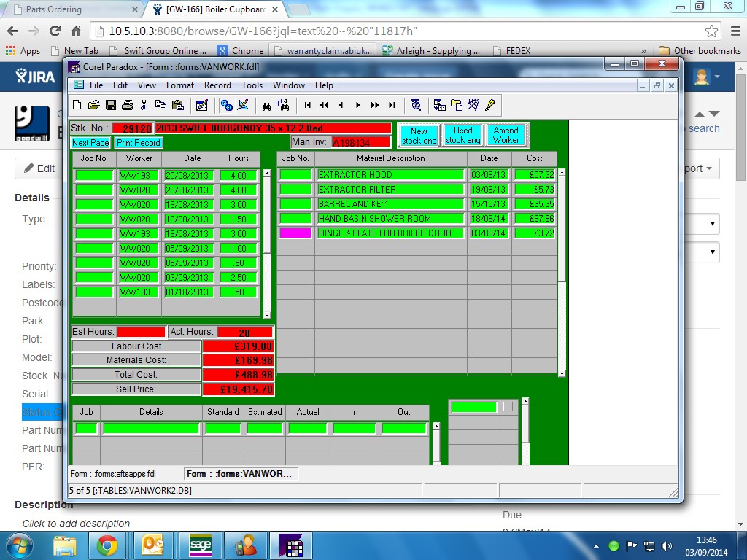
Task: Click the Save icon in Paradox toolbar
Action: (x=111, y=105)
